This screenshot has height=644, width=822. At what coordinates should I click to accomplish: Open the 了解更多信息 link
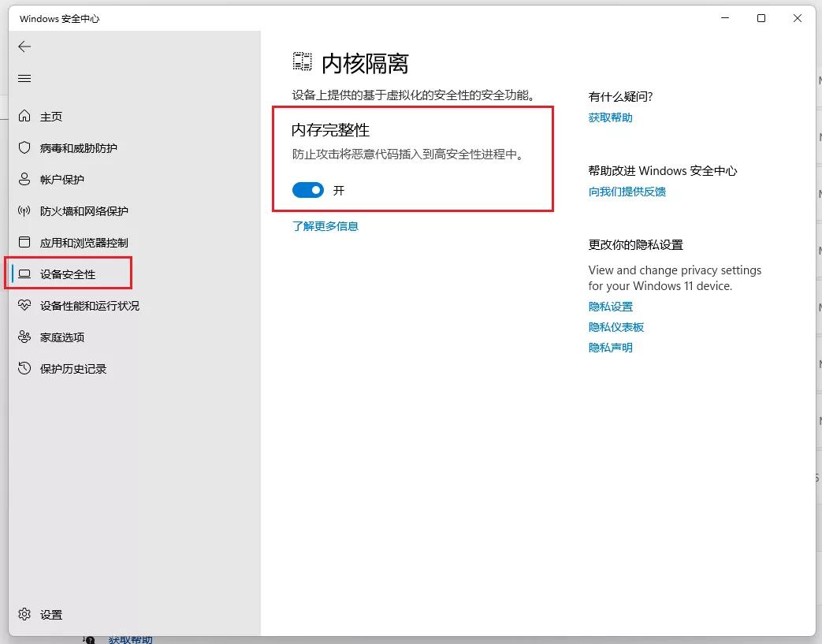pos(325,225)
